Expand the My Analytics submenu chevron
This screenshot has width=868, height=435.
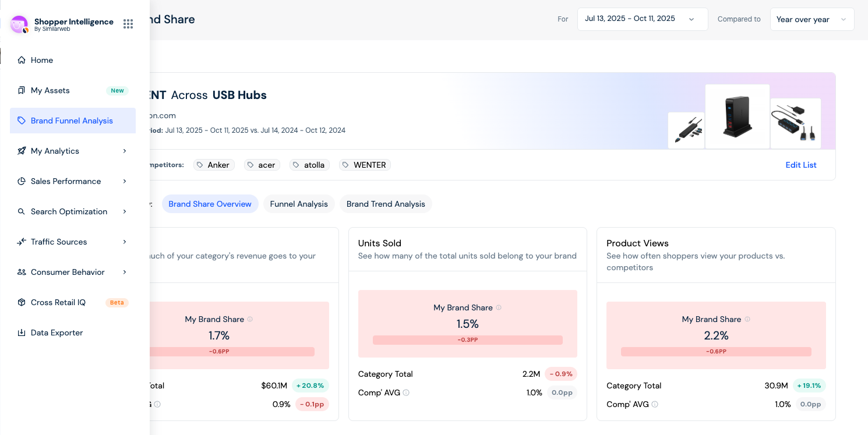[125, 151]
